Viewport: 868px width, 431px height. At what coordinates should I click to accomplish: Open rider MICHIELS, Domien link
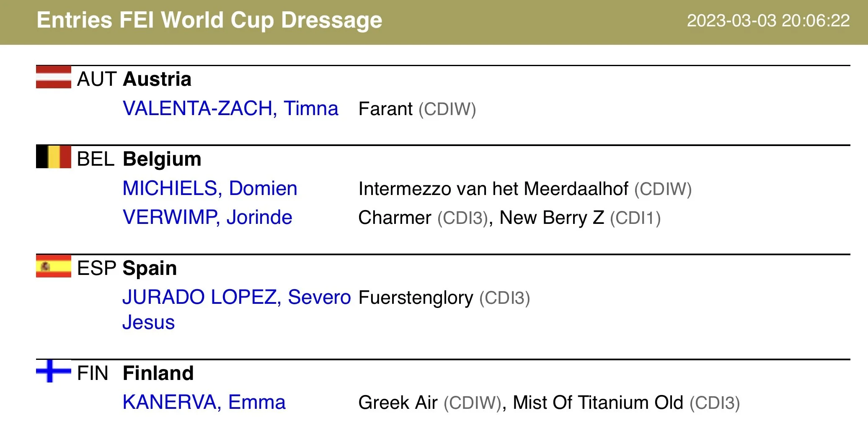point(210,188)
